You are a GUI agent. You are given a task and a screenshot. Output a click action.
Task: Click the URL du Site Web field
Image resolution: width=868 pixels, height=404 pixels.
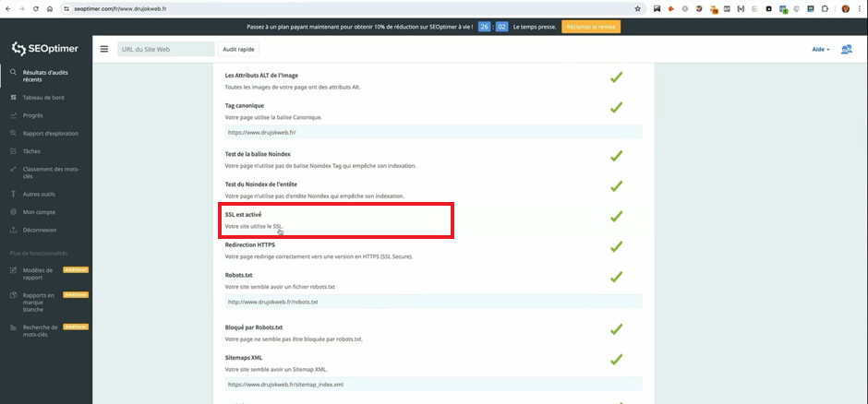tap(165, 49)
